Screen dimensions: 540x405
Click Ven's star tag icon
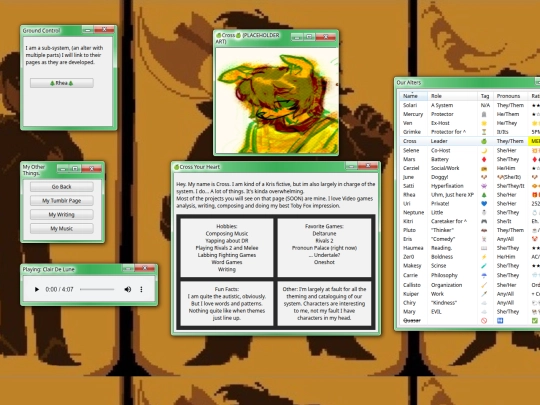(x=484, y=123)
